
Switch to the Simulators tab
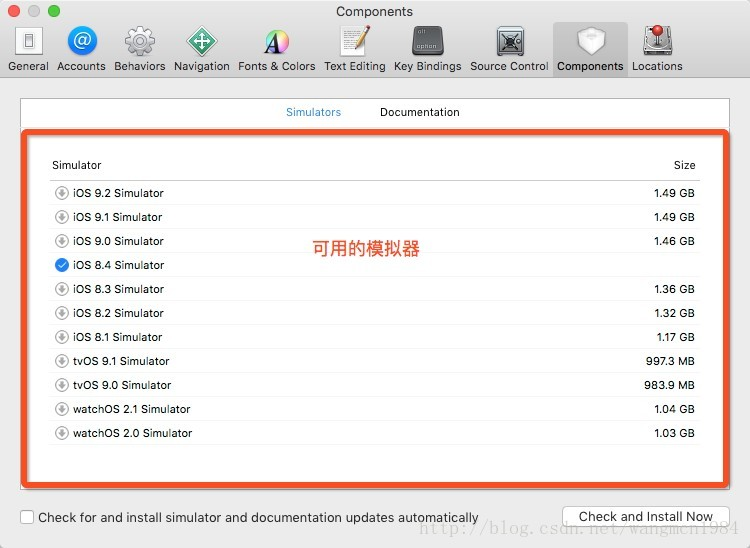click(313, 112)
